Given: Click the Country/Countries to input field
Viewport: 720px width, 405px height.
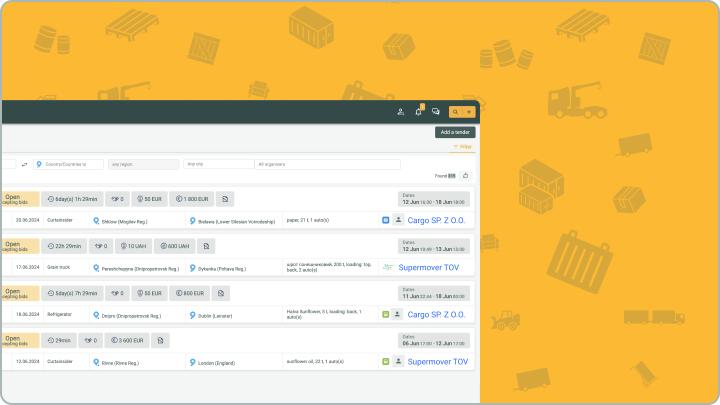Looking at the screenshot, I should [69, 164].
